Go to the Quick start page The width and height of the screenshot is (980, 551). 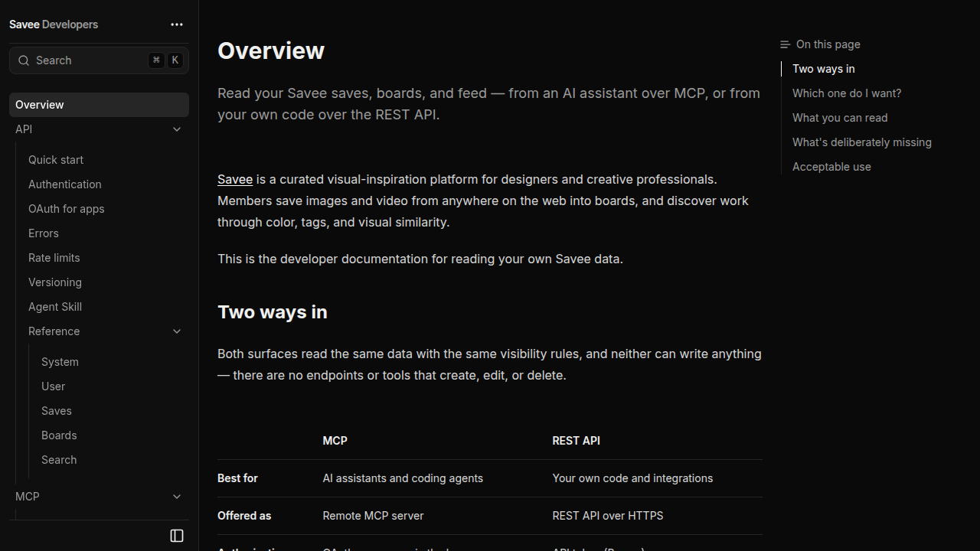tap(56, 160)
